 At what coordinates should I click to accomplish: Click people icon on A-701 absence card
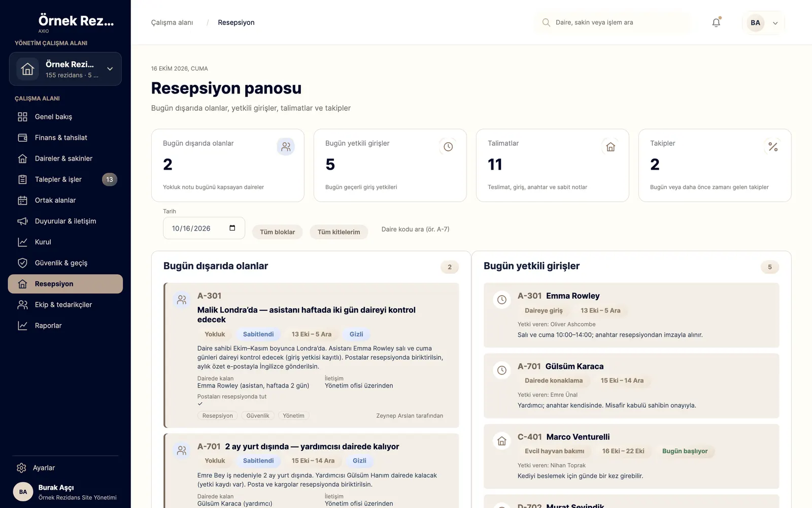pos(182,451)
